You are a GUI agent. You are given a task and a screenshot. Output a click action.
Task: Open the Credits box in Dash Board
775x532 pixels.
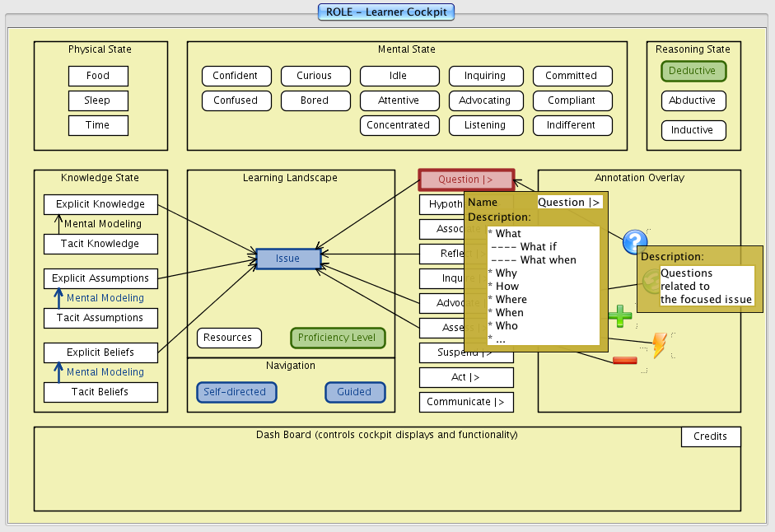(x=710, y=436)
